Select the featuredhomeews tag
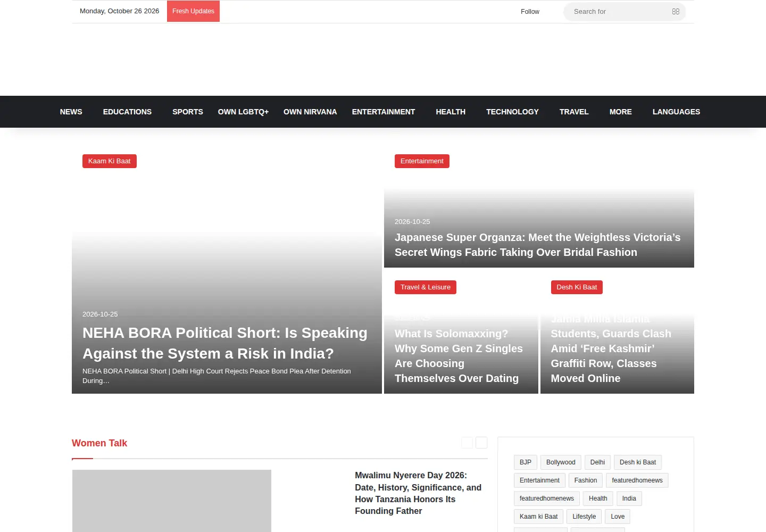Viewport: 766px width, 532px height. pyautogui.click(x=637, y=480)
